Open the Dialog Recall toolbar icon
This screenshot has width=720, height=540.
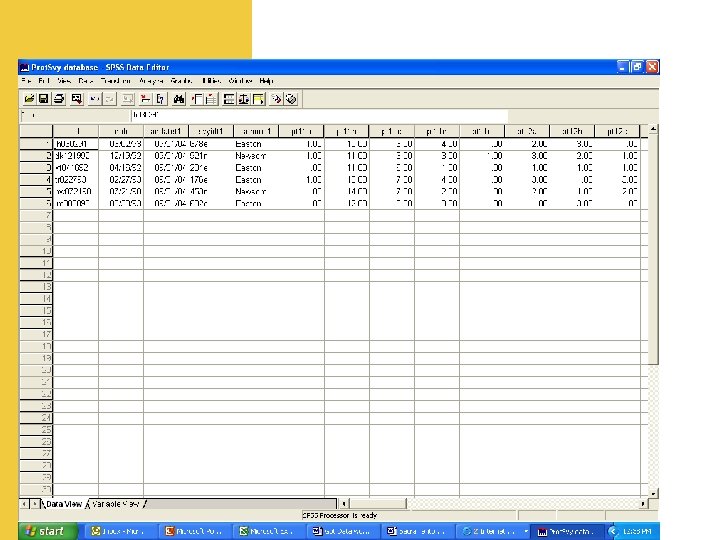pos(76,99)
